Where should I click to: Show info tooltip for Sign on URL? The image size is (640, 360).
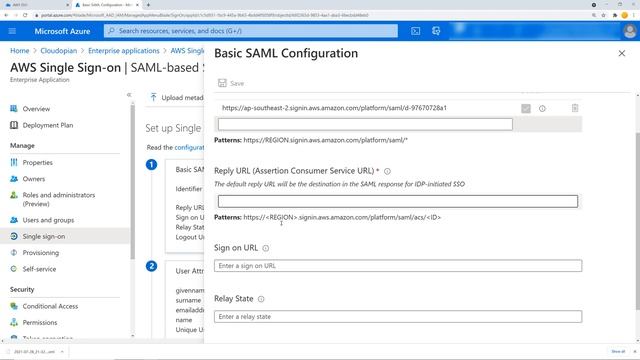[266, 248]
